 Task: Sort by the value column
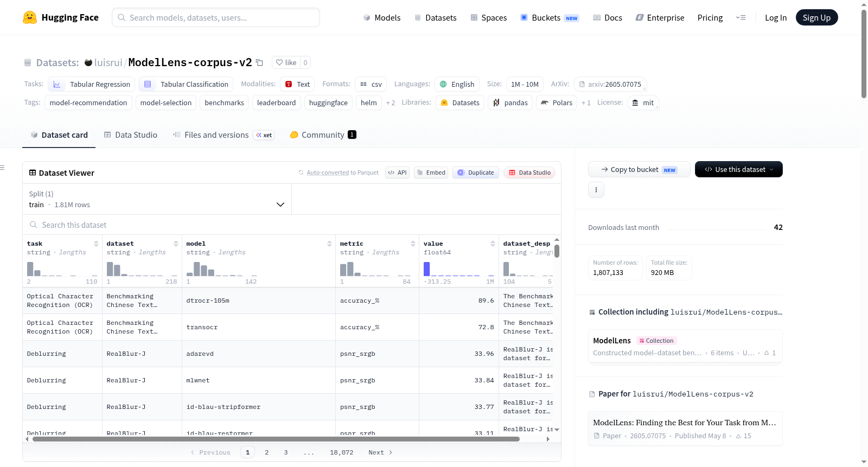pyautogui.click(x=493, y=244)
